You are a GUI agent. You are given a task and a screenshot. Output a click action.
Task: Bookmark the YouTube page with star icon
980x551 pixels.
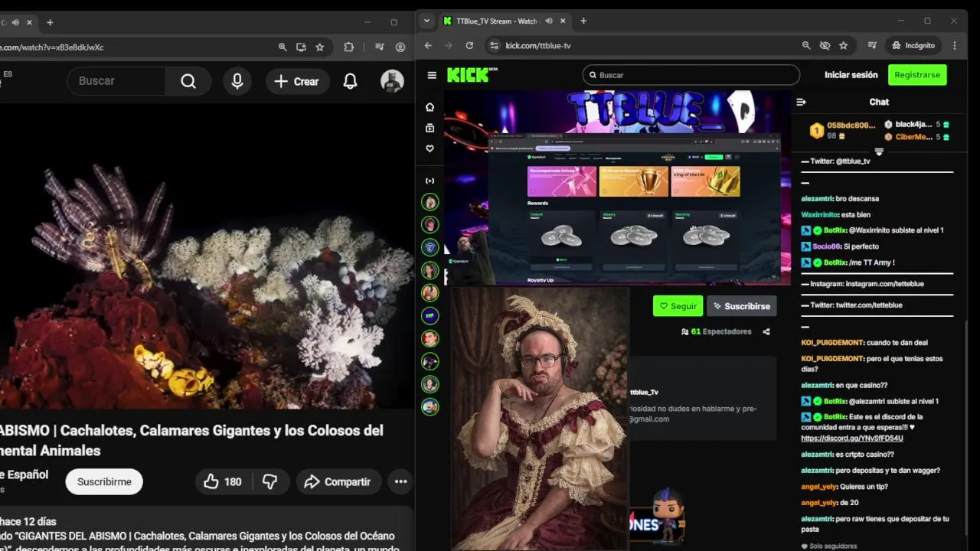pyautogui.click(x=319, y=47)
